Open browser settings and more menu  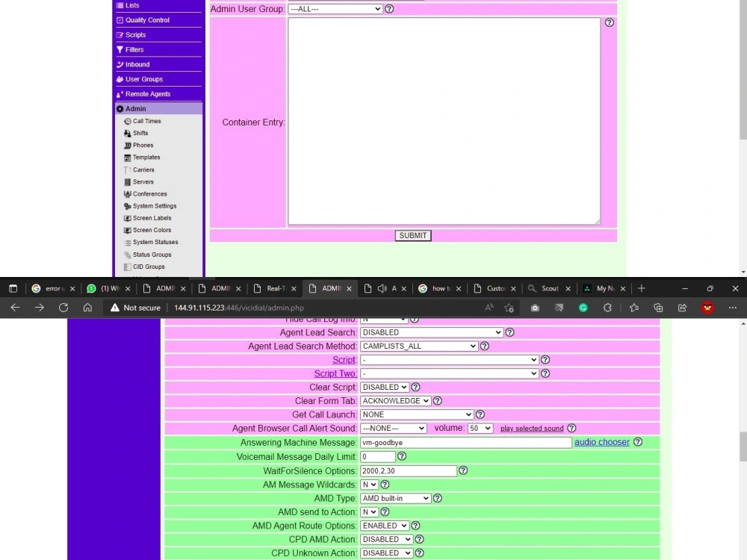point(733,308)
